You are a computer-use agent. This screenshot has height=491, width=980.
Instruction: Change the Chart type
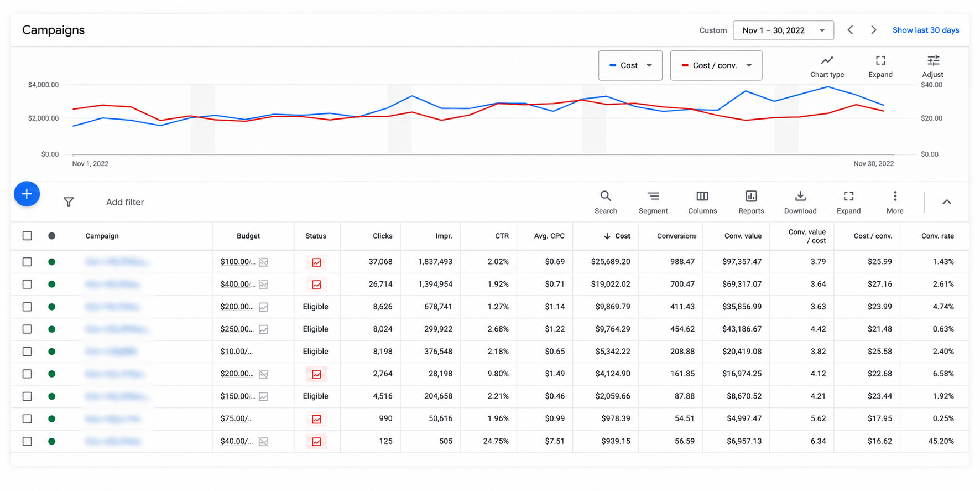tap(827, 66)
